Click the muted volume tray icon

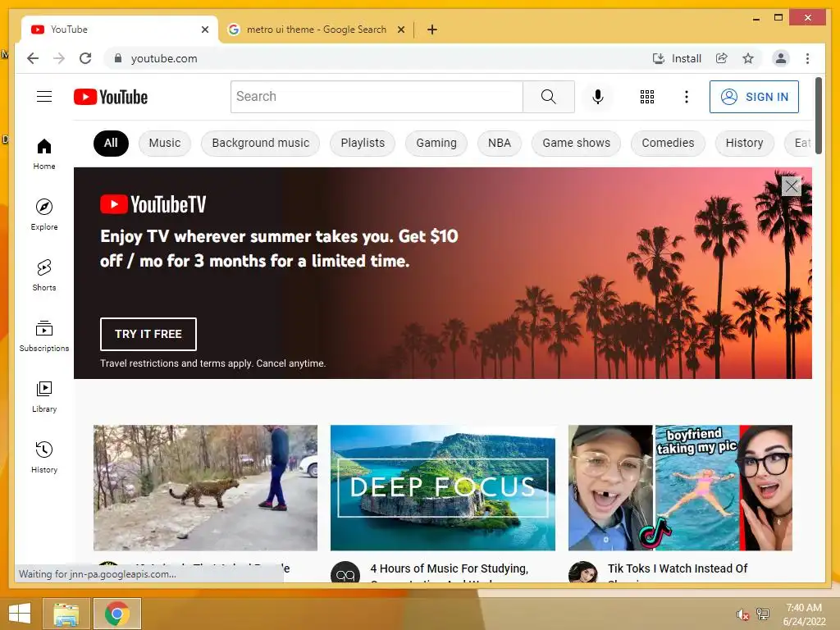click(x=742, y=614)
